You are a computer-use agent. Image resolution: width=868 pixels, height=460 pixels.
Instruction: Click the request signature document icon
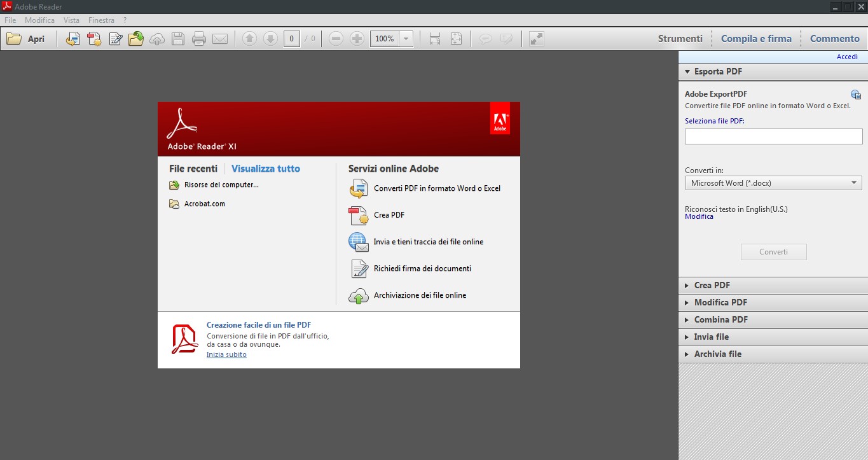359,269
